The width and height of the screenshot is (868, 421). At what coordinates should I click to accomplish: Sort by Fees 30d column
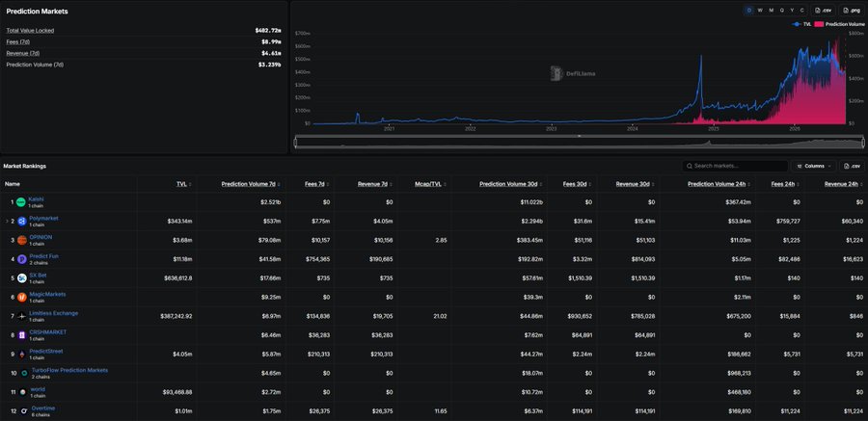pyautogui.click(x=578, y=184)
